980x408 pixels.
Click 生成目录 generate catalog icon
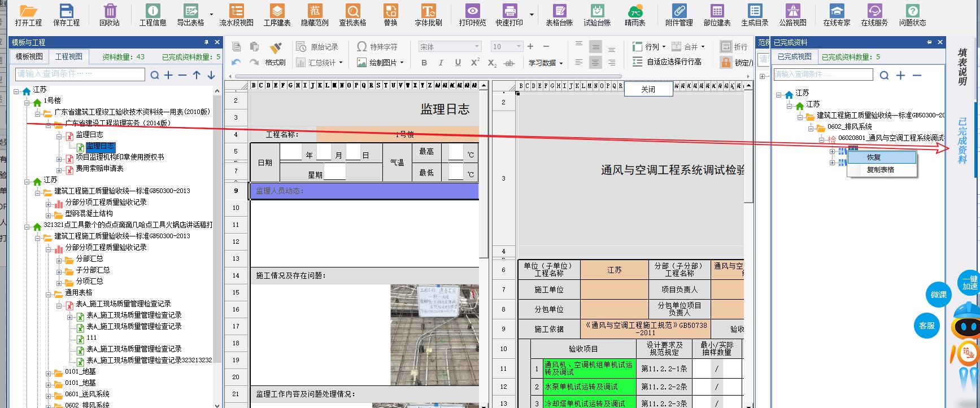click(x=755, y=15)
